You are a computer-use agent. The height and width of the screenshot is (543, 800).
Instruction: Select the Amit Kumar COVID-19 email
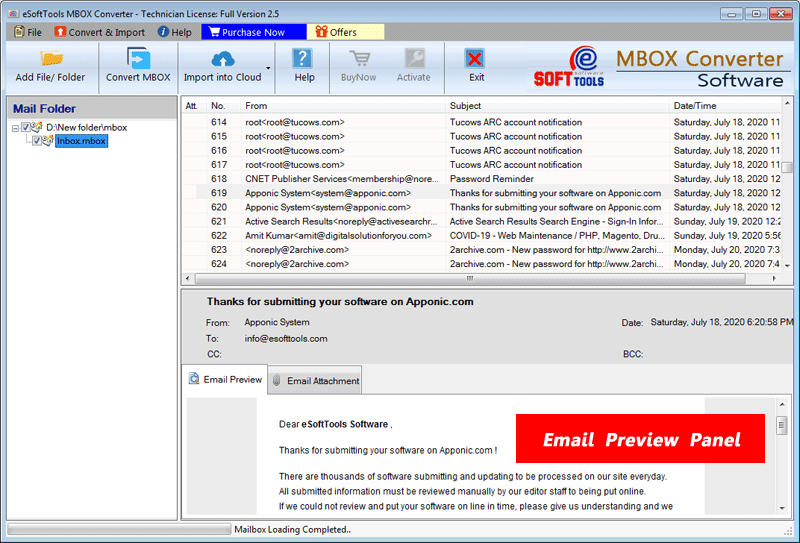pos(481,236)
